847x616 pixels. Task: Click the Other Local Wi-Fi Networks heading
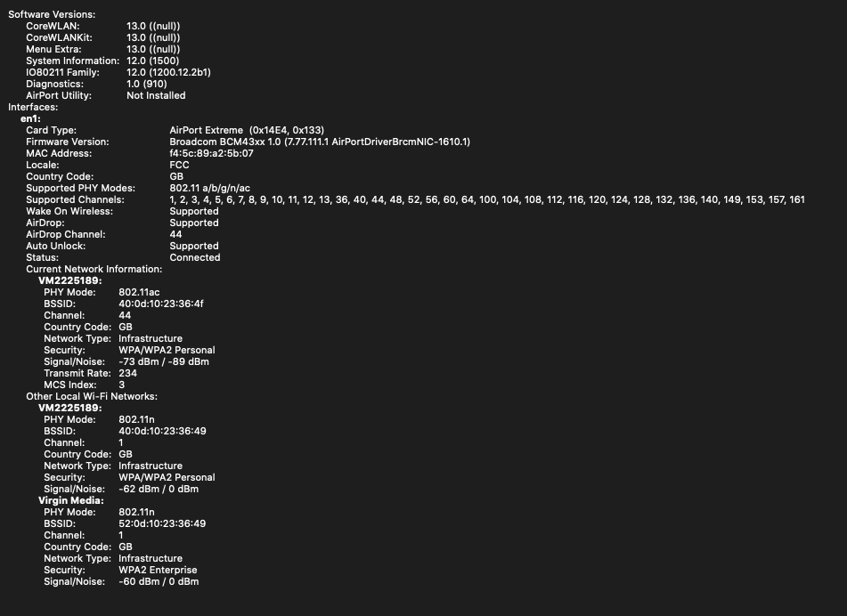(x=92, y=396)
